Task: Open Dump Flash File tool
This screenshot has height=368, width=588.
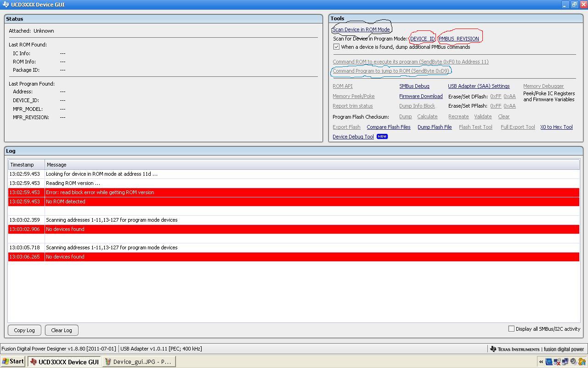Action: [x=434, y=127]
